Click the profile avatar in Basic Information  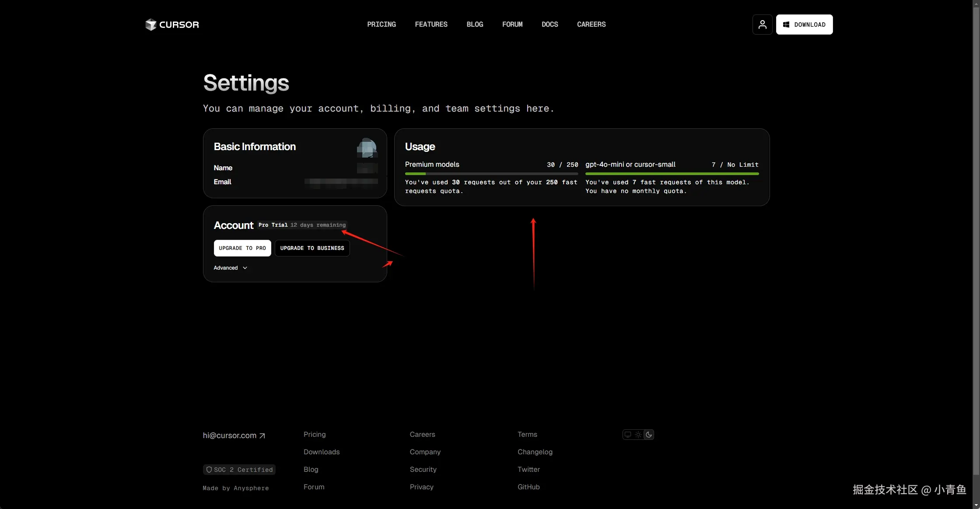367,148
